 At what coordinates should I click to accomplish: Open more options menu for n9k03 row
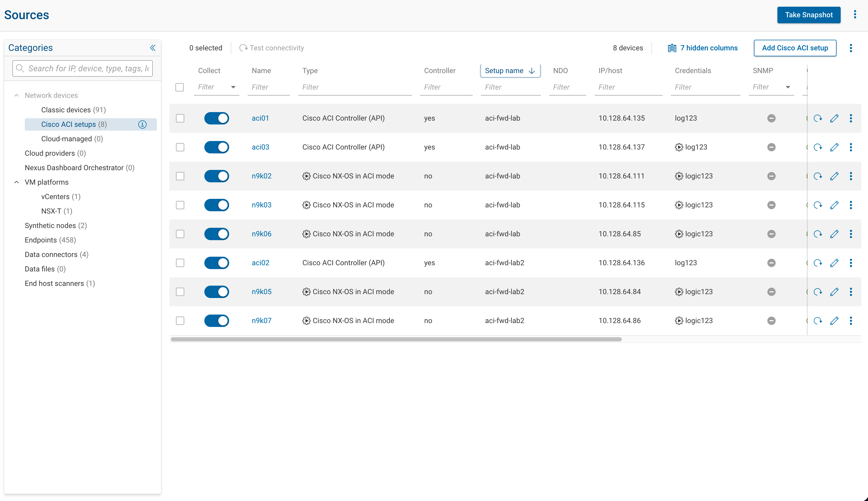(x=851, y=205)
